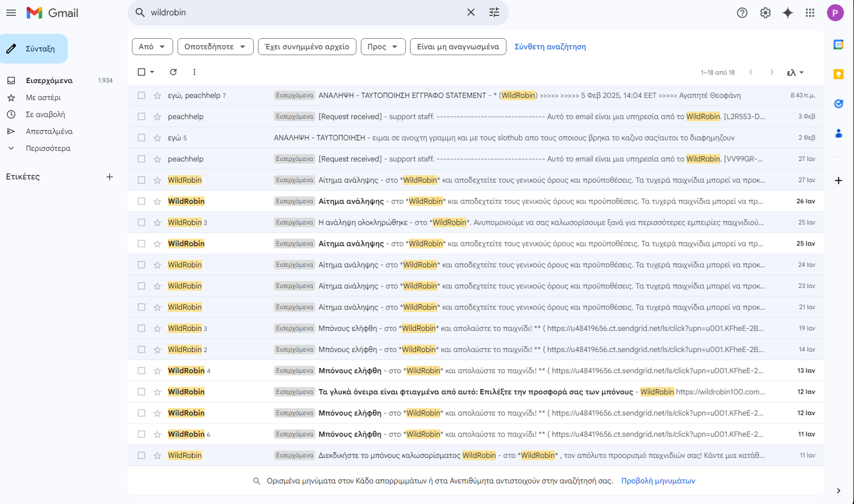Viewport: 854px width, 504px height.
Task: Refresh the email list
Action: [173, 72]
